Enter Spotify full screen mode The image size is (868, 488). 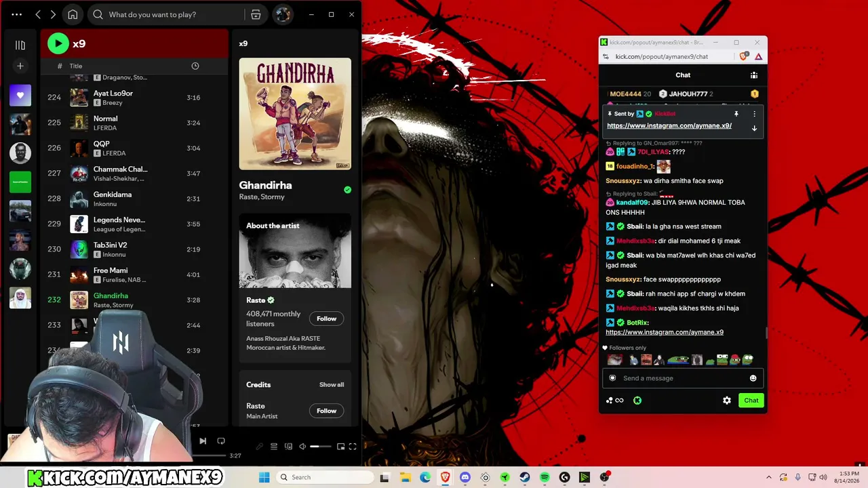coord(353,447)
